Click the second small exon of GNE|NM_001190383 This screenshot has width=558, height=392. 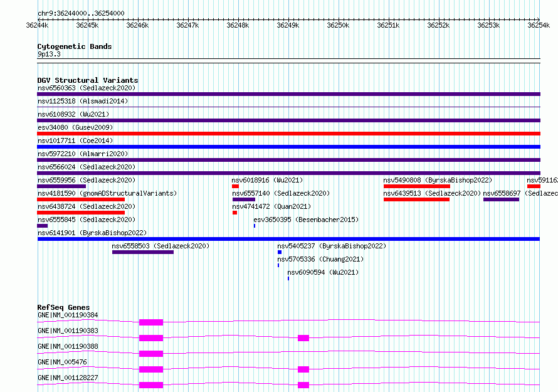[x=303, y=338]
